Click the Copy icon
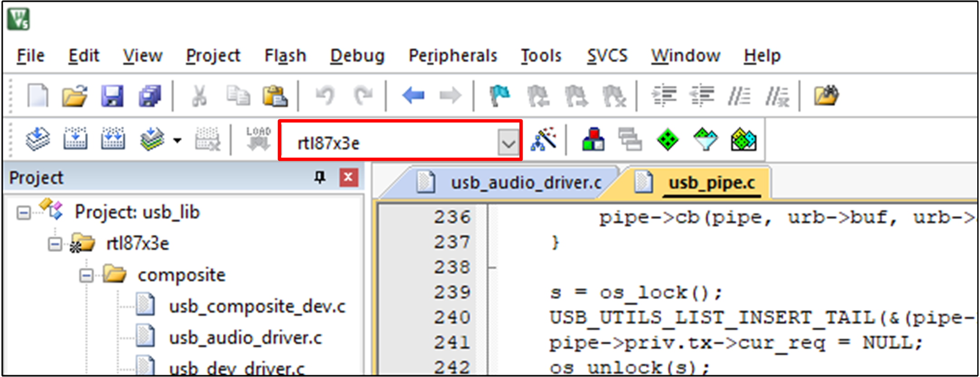 pos(238,96)
